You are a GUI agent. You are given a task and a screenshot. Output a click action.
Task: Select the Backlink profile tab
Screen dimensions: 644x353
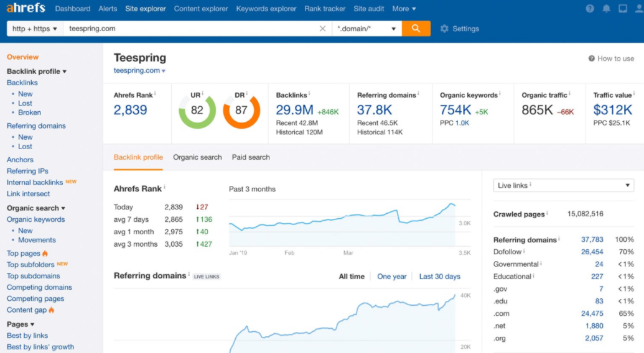[138, 157]
